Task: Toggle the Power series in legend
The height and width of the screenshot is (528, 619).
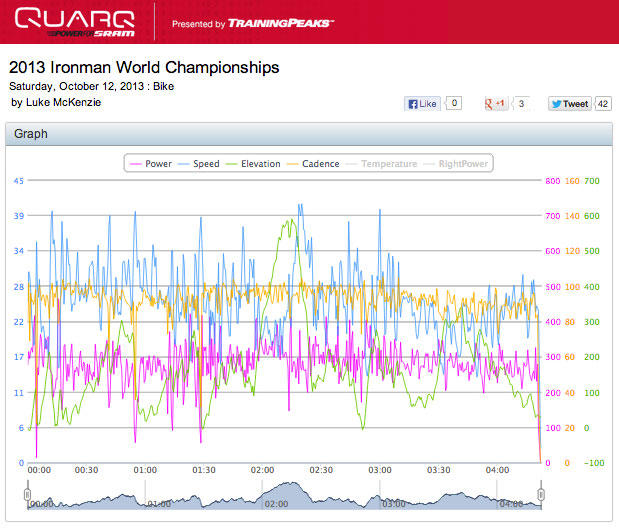Action: tap(151, 164)
